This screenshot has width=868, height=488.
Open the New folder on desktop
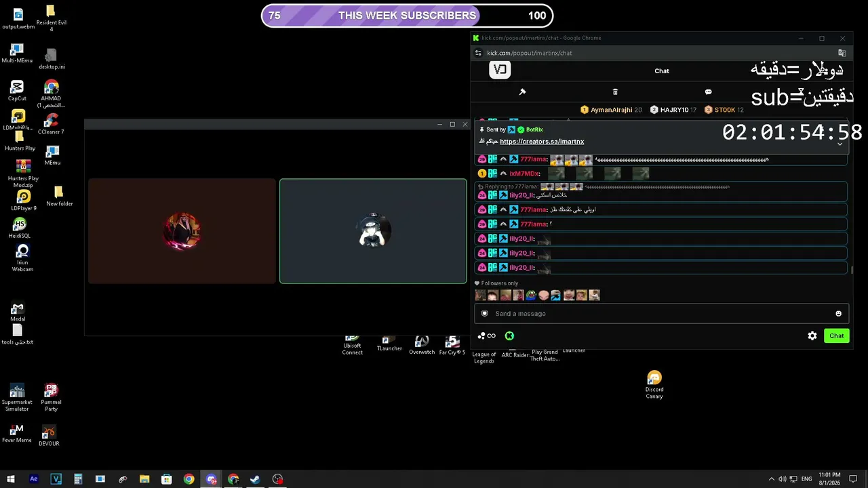59,197
